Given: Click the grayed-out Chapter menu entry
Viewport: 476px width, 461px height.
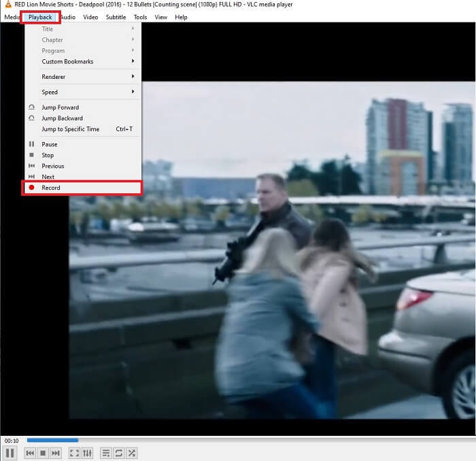Looking at the screenshot, I should [x=83, y=40].
